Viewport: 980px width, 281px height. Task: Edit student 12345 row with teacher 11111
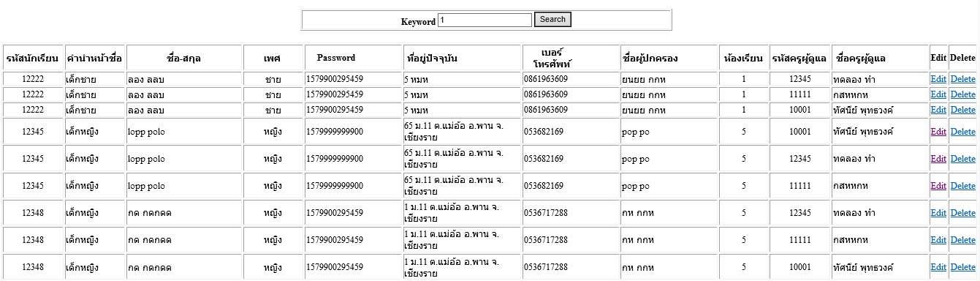coord(938,186)
